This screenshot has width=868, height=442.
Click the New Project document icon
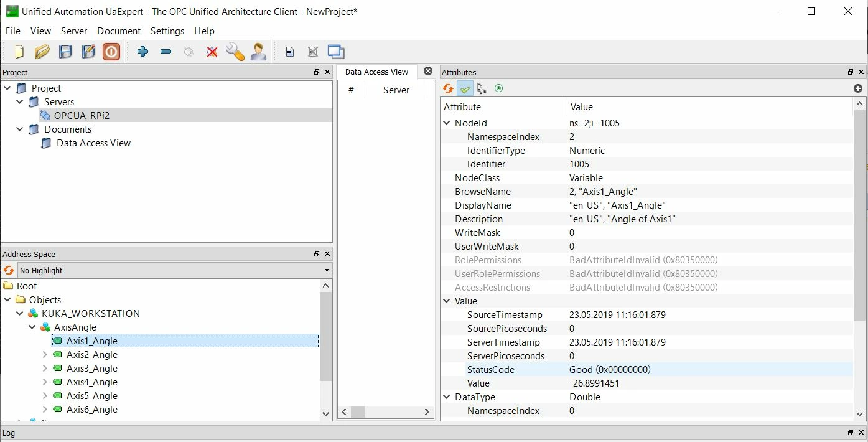[19, 52]
